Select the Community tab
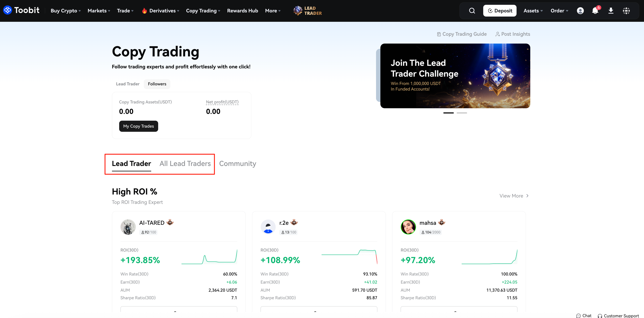The image size is (644, 318). point(237,164)
